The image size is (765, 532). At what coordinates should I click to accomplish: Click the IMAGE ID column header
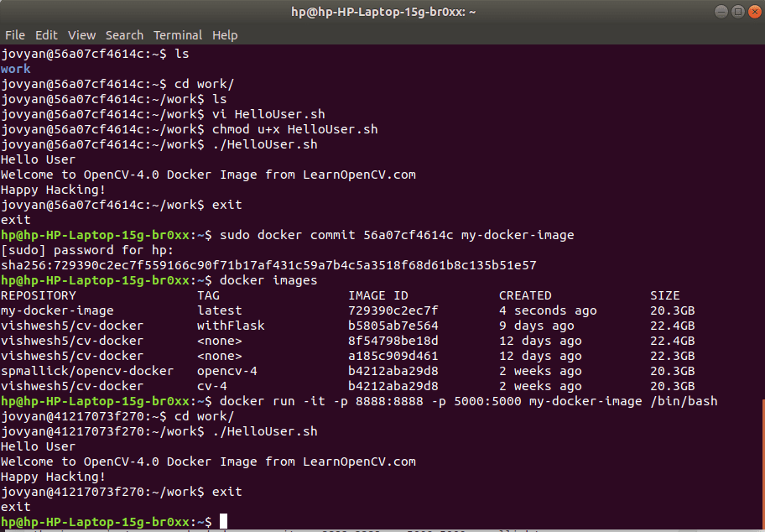coord(378,295)
